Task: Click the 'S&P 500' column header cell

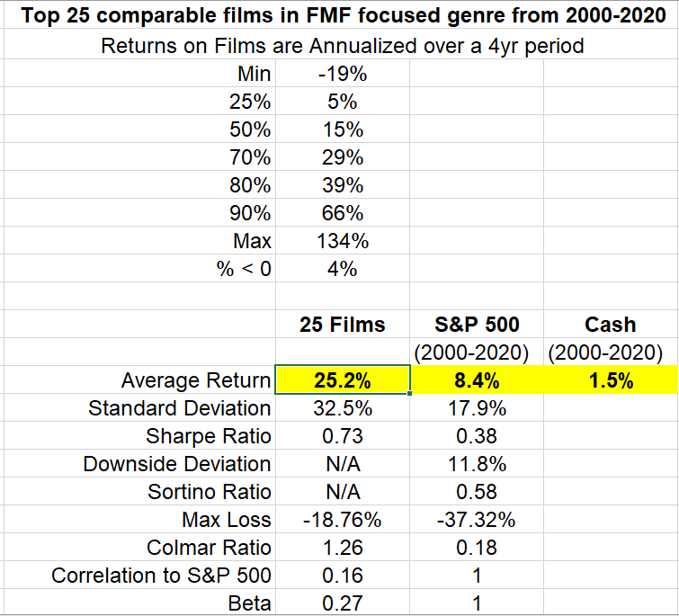Action: 477,325
